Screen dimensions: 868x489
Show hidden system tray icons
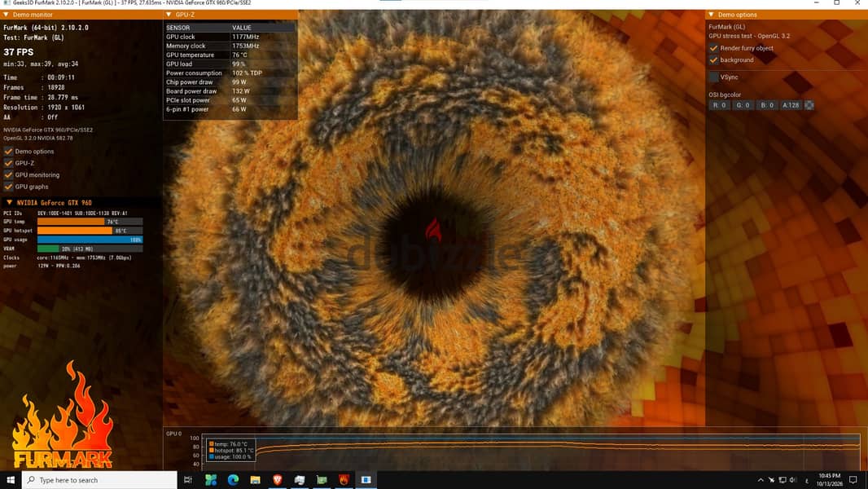point(761,480)
